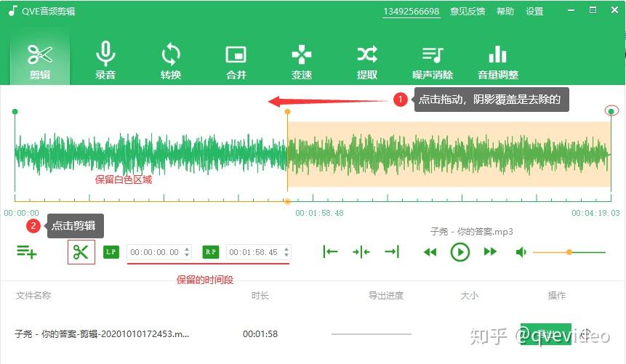Decrease right point time with down arrow
Screen dimensions: 626x364
pyautogui.click(x=286, y=255)
